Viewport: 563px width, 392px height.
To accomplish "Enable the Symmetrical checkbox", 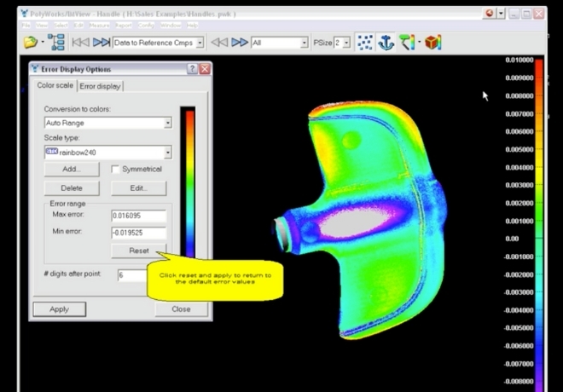I will (116, 170).
